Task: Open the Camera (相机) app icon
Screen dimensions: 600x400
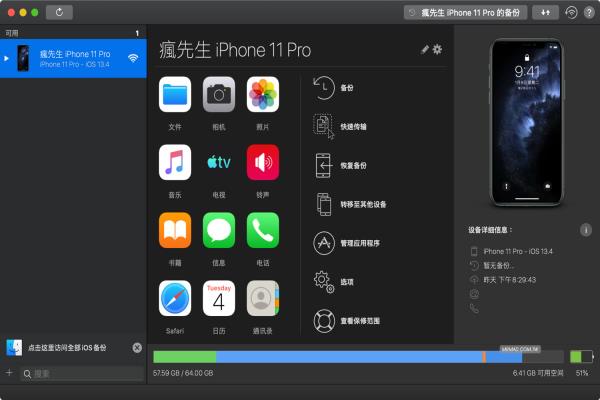Action: (x=218, y=94)
